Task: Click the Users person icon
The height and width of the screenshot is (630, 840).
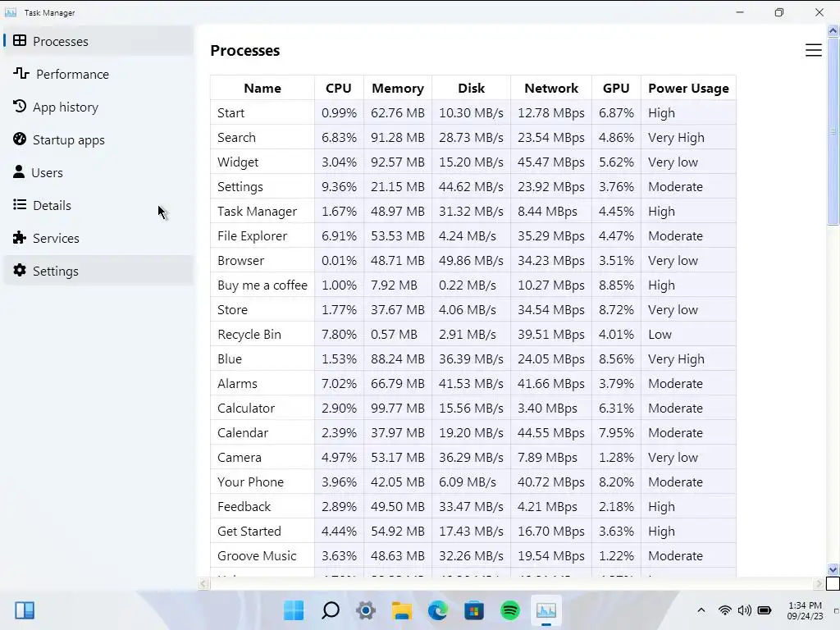Action: point(20,172)
